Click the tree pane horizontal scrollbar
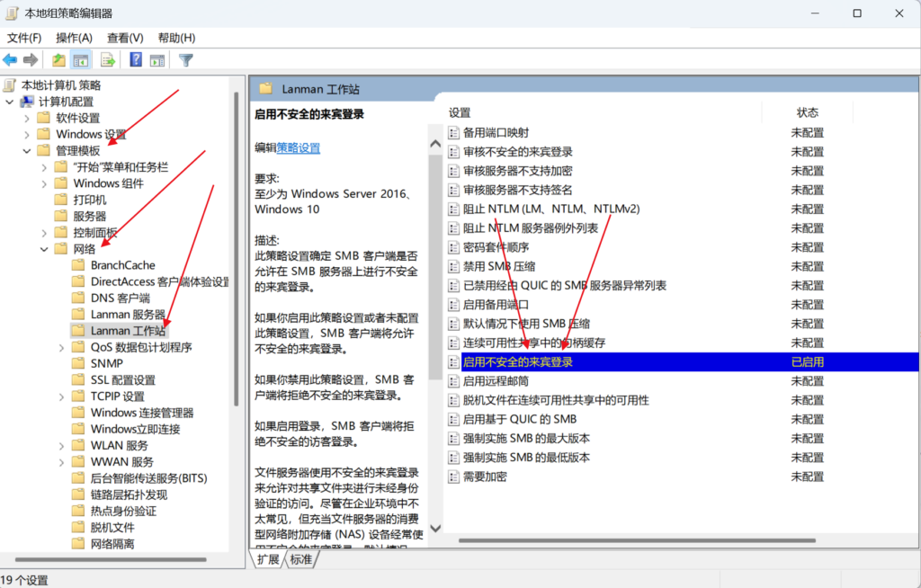Screen dimensions: 921x588 pyautogui.click(x=111, y=560)
